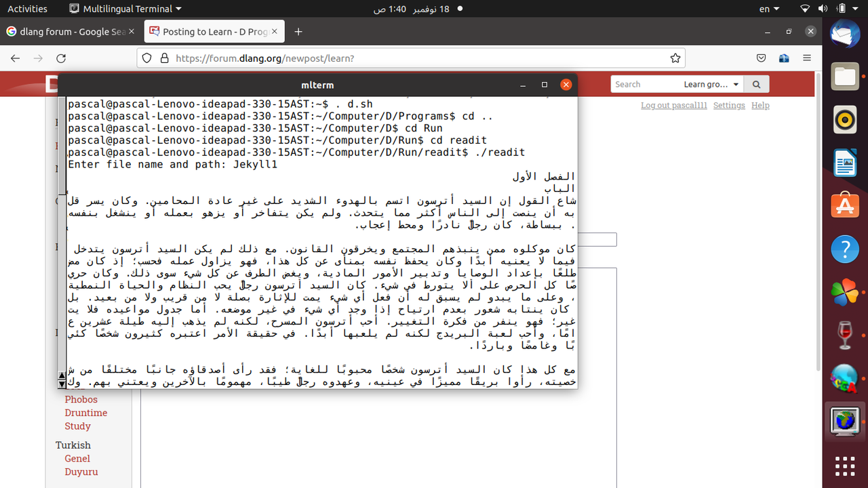Click the Firefox forward arrow
868x488 pixels.
click(38, 58)
